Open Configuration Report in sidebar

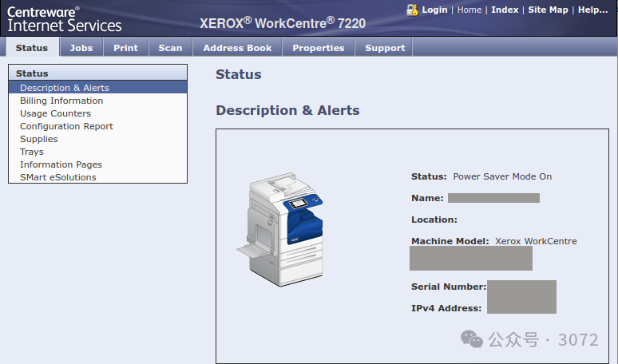[66, 126]
